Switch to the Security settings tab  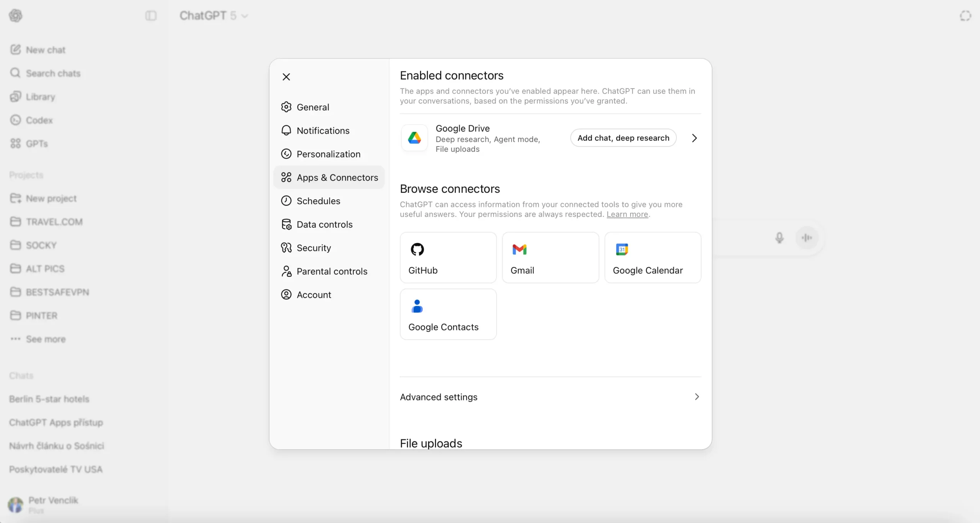(314, 248)
